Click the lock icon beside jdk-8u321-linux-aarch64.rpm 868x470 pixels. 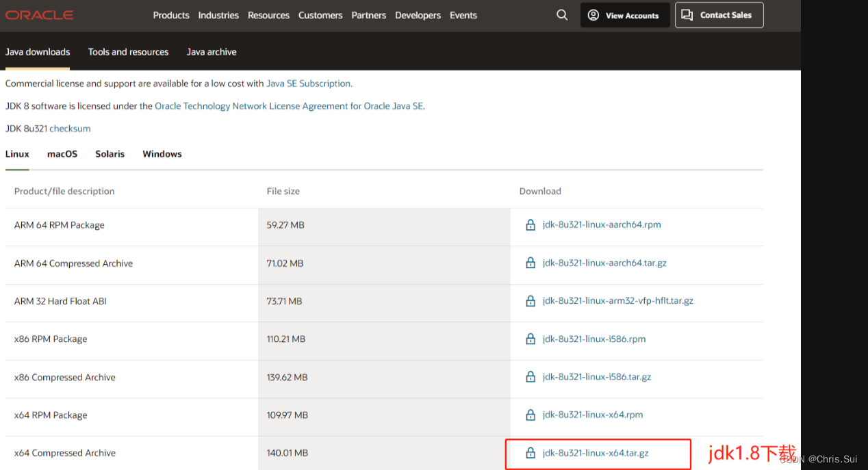531,224
